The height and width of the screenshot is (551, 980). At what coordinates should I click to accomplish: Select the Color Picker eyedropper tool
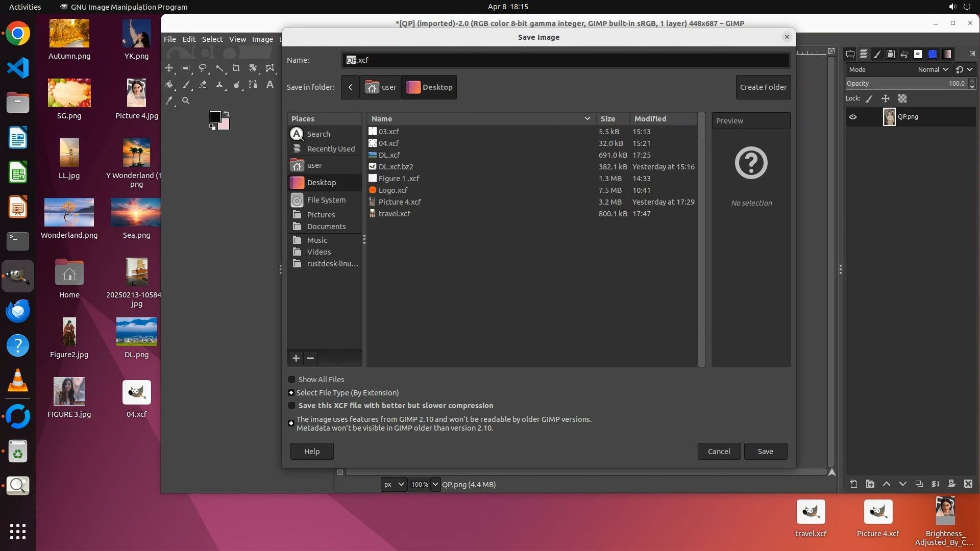(x=169, y=101)
